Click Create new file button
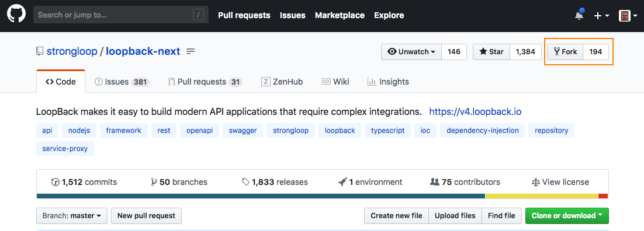The image size is (644, 231). 396,215
